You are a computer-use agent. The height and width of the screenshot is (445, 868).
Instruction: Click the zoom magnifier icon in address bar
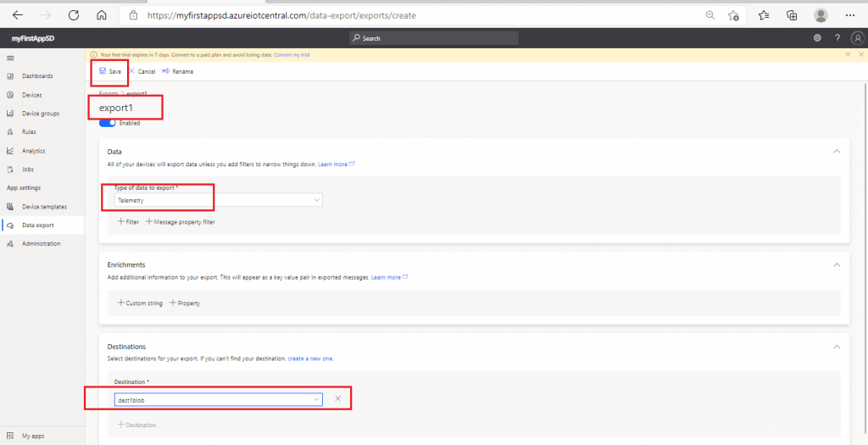click(710, 15)
